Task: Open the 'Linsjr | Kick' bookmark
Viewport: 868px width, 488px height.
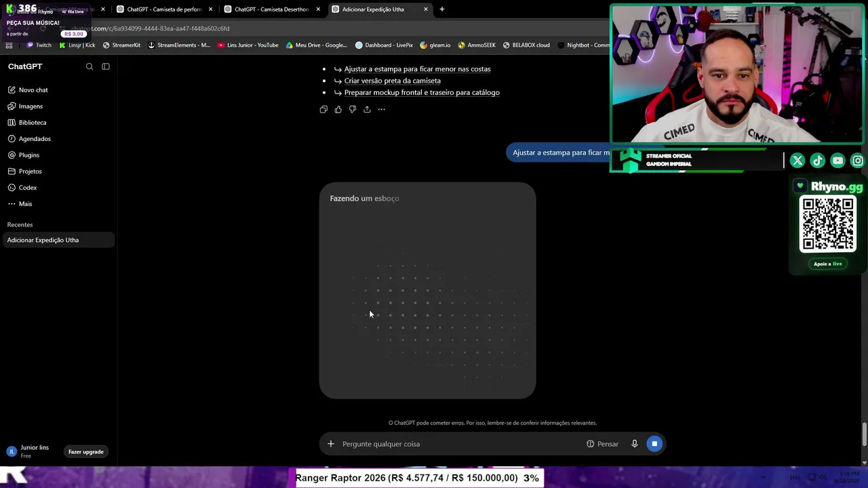Action: [x=77, y=45]
